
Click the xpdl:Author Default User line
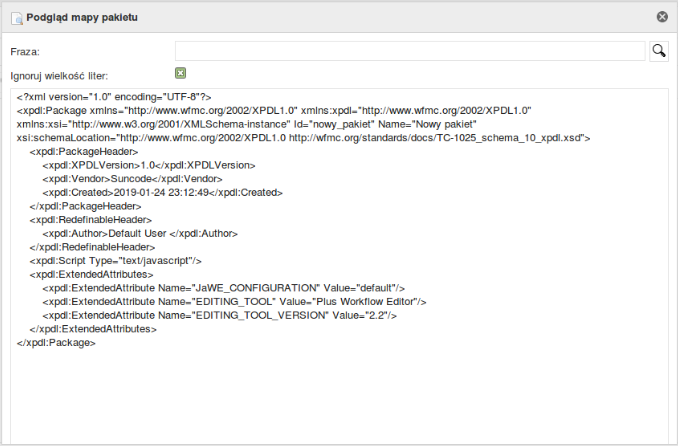pos(140,234)
